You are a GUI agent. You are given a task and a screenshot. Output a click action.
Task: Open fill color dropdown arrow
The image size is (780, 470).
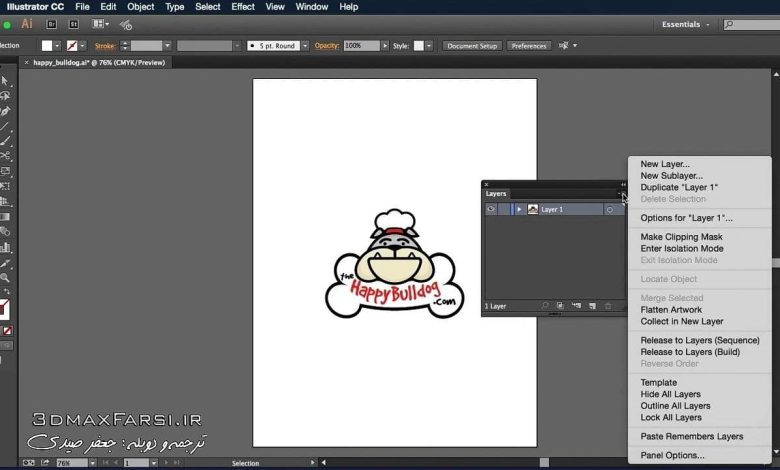point(57,46)
